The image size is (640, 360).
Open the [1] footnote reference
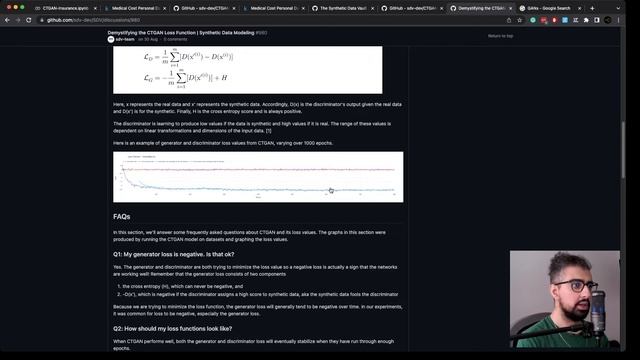[x=268, y=131]
